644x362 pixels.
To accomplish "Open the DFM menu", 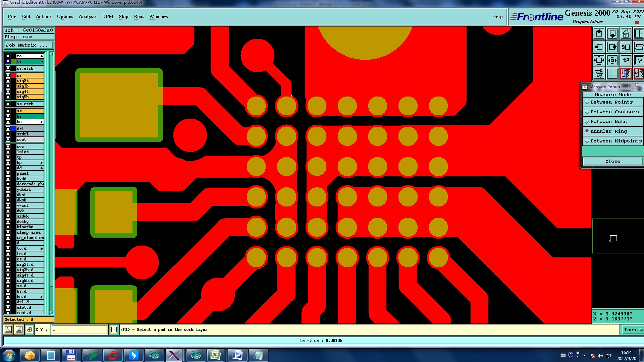I will point(107,17).
